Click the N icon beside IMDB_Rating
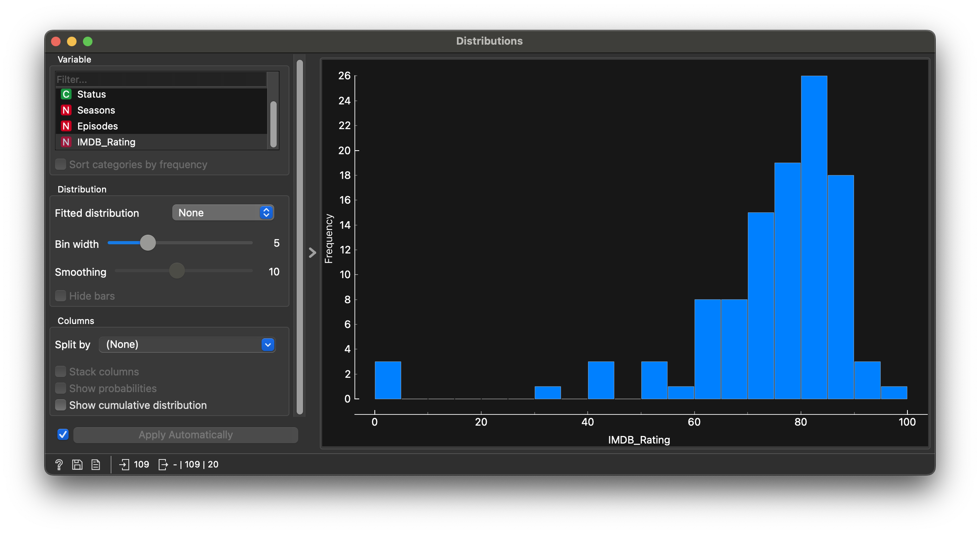The width and height of the screenshot is (980, 534). point(66,142)
